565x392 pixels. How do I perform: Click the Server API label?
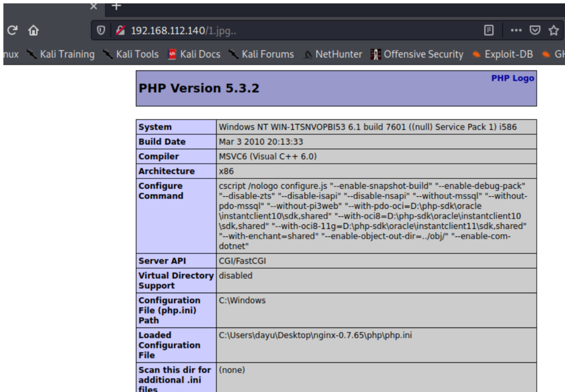pyautogui.click(x=162, y=261)
